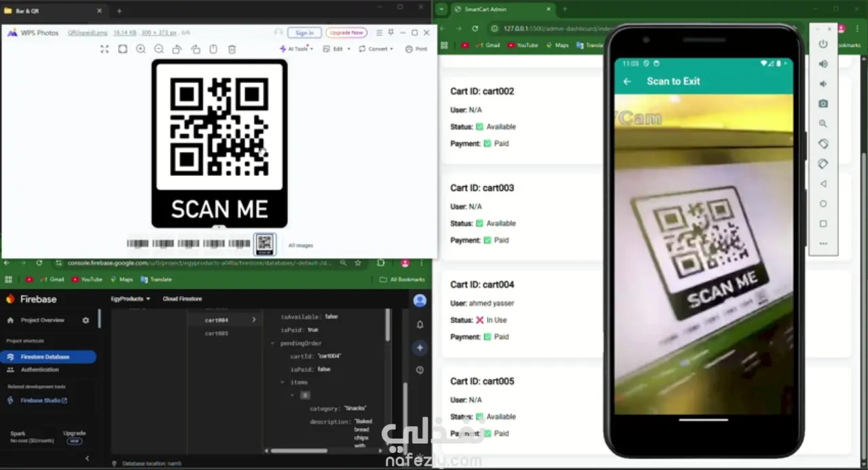Open WPS Photos hamburger menu
This screenshot has height=470, width=868.
coord(379,33)
